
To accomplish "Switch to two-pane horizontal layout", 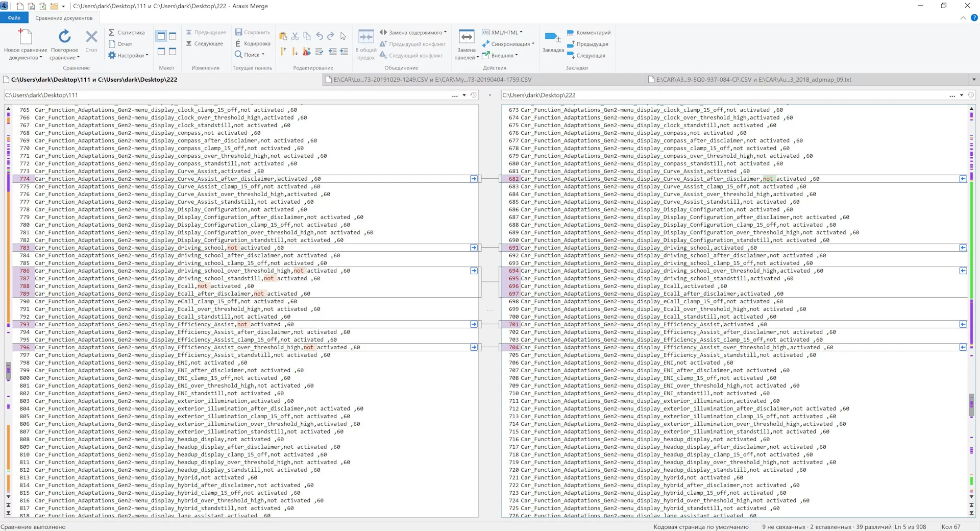I will tap(161, 52).
